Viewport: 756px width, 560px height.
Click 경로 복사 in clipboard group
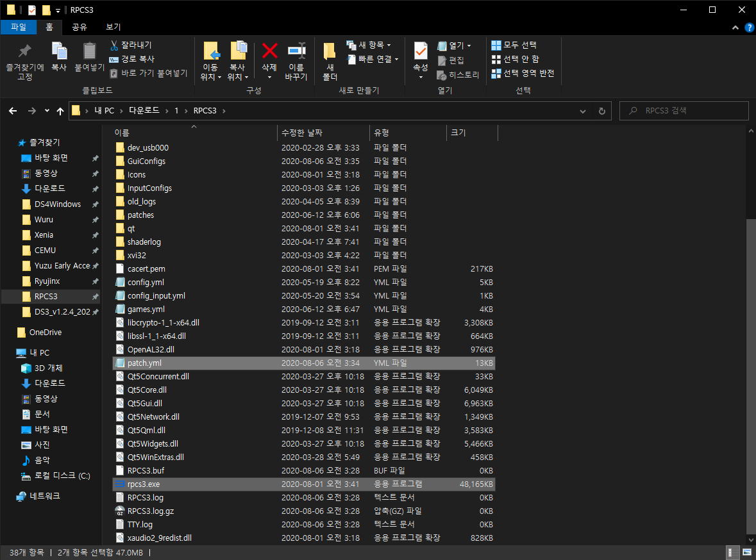[131, 59]
